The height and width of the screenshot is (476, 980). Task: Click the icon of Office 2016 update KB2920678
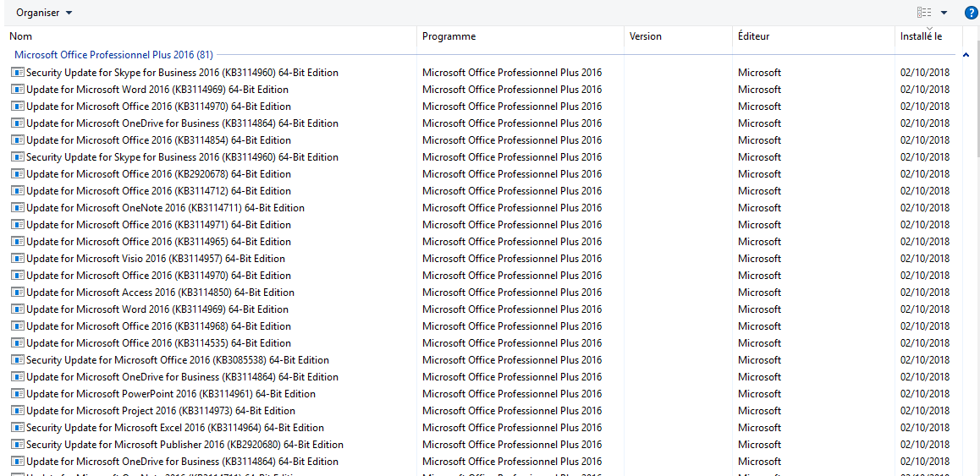pyautogui.click(x=18, y=173)
